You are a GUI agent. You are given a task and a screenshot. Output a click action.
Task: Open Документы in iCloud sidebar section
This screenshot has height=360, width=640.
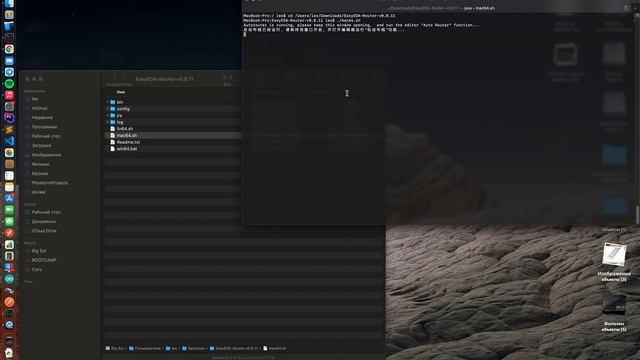44,221
